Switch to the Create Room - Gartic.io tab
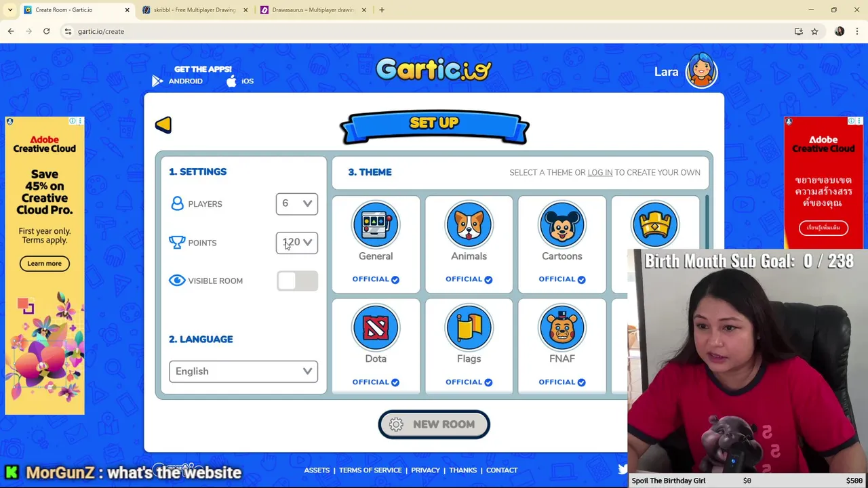This screenshot has height=488, width=868. [x=76, y=10]
